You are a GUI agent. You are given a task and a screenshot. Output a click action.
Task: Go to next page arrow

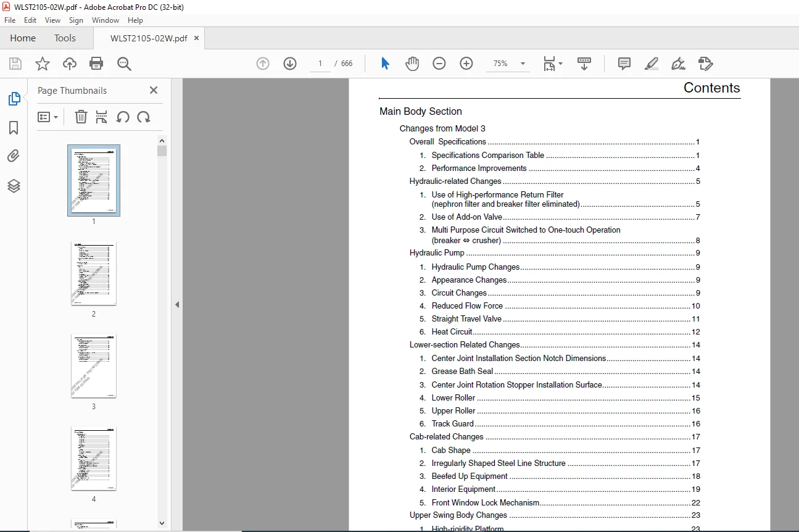[290, 64]
